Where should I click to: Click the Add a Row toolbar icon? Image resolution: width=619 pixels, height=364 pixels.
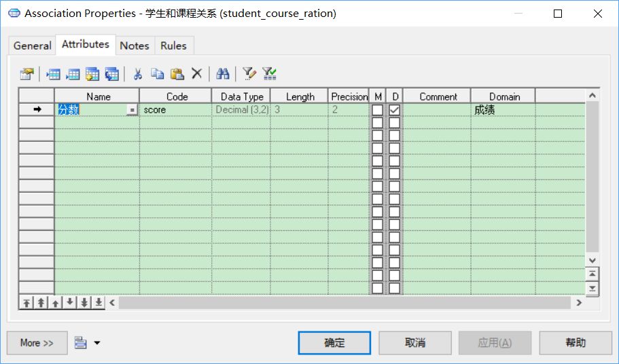73,74
